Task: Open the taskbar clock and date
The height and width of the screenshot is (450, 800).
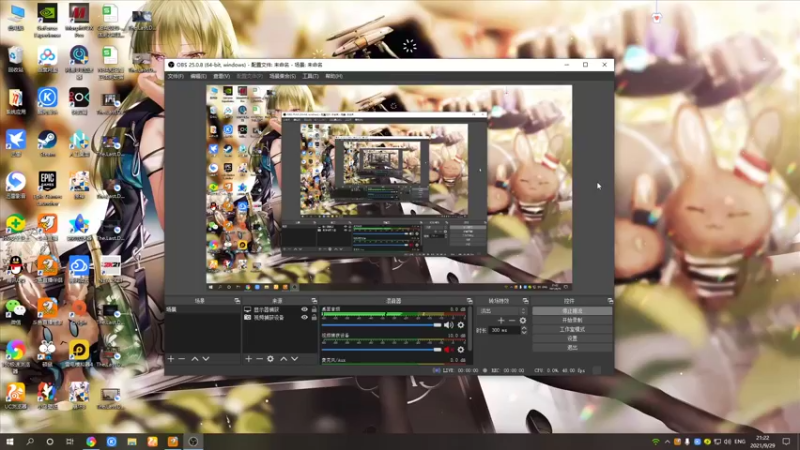Action: [x=764, y=442]
